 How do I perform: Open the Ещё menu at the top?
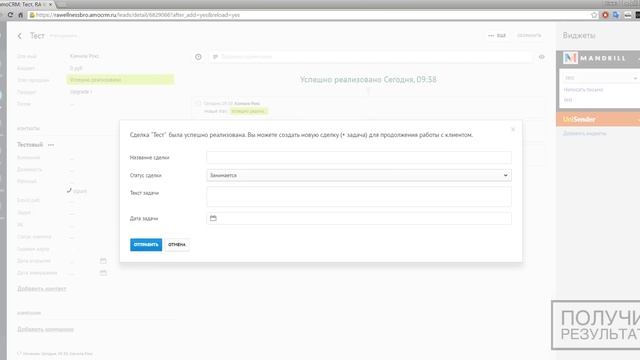point(497,36)
